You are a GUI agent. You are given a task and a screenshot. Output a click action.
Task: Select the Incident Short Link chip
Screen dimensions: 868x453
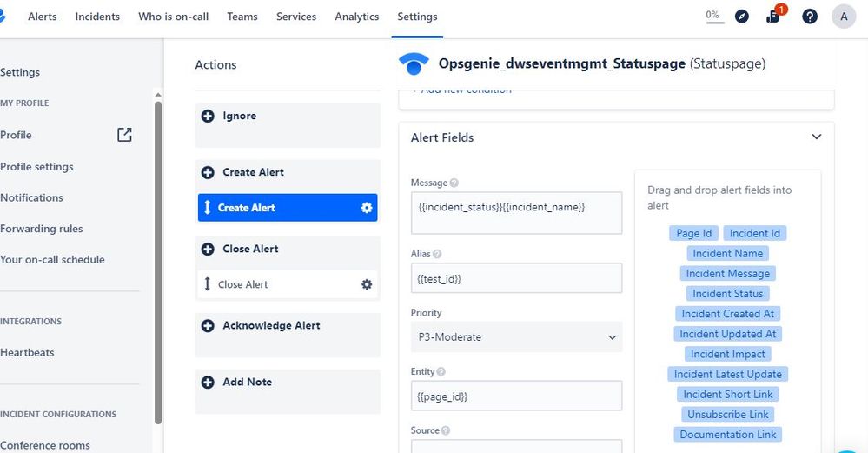pos(727,394)
